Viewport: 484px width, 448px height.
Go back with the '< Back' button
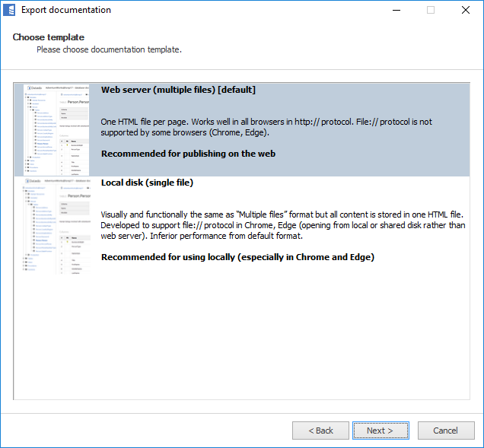tap(320, 431)
